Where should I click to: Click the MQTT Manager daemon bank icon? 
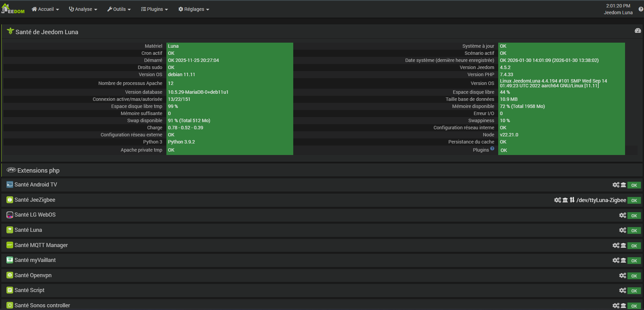pyautogui.click(x=623, y=245)
